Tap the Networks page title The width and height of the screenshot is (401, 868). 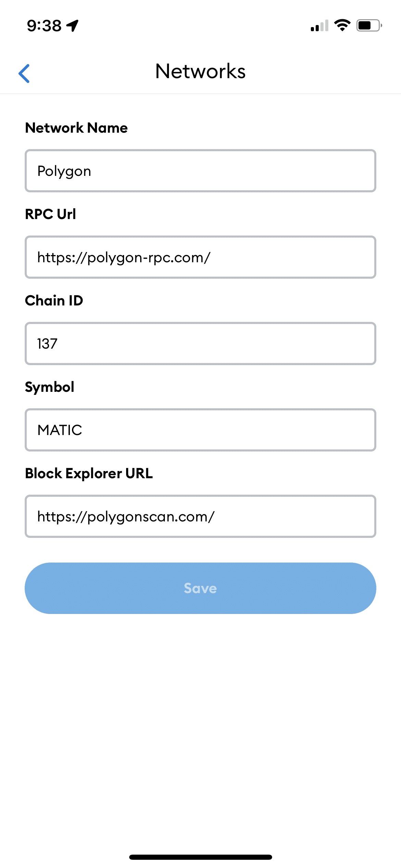pos(200,71)
